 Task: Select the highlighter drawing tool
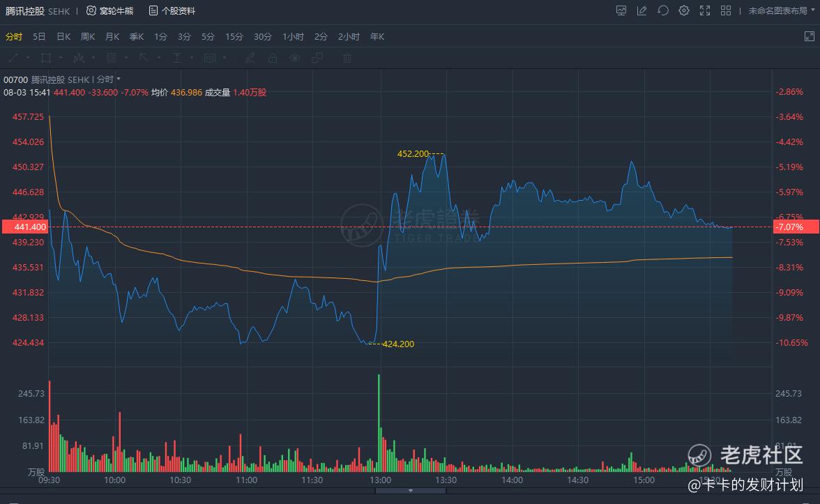pos(250,58)
